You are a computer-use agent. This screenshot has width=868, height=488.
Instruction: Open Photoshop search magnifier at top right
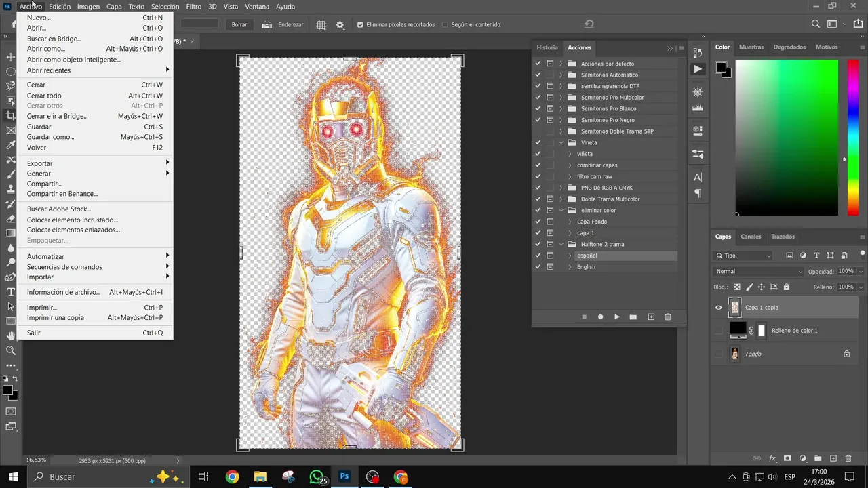click(816, 24)
